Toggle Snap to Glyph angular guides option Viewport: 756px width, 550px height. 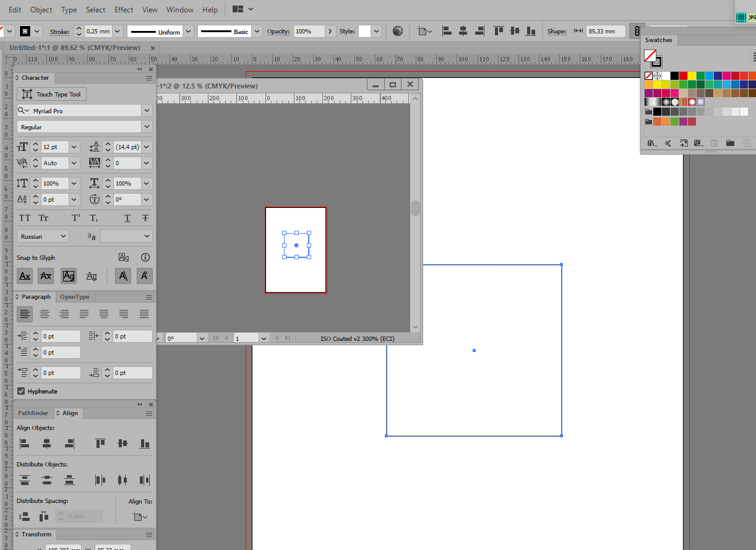point(123,276)
